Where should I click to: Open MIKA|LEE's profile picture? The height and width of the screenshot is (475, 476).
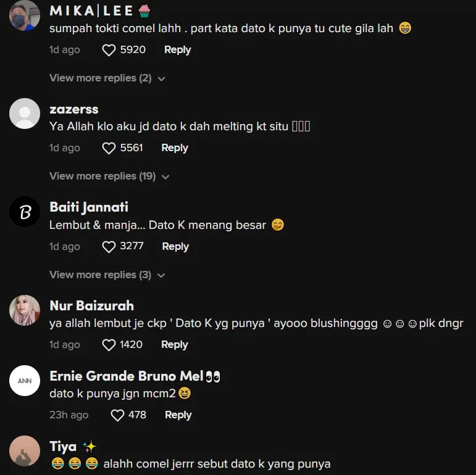coord(25,15)
